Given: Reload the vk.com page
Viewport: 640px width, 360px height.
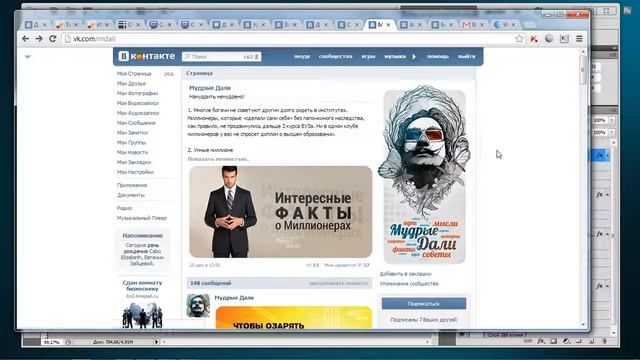Looking at the screenshot, I should 53,39.
